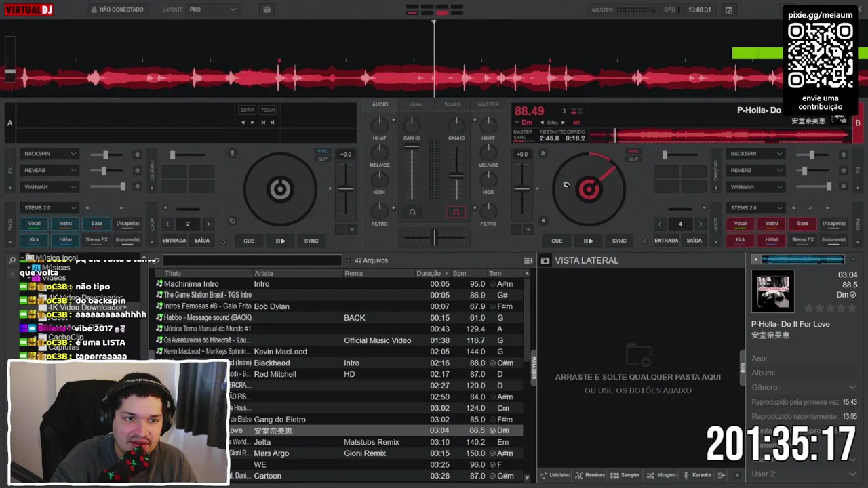
Task: Toggle red headphone cue for deck B
Action: click(456, 212)
